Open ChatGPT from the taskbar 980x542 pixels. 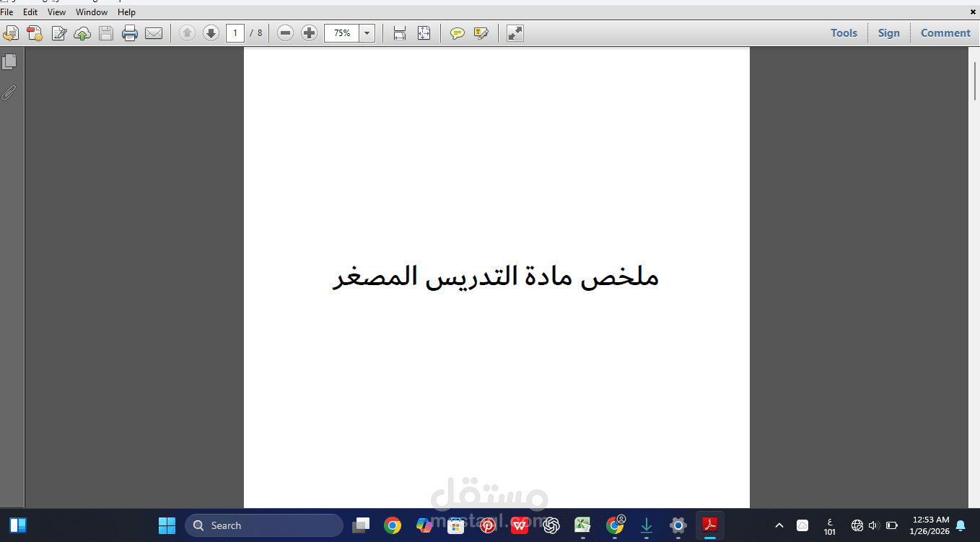tap(551, 525)
